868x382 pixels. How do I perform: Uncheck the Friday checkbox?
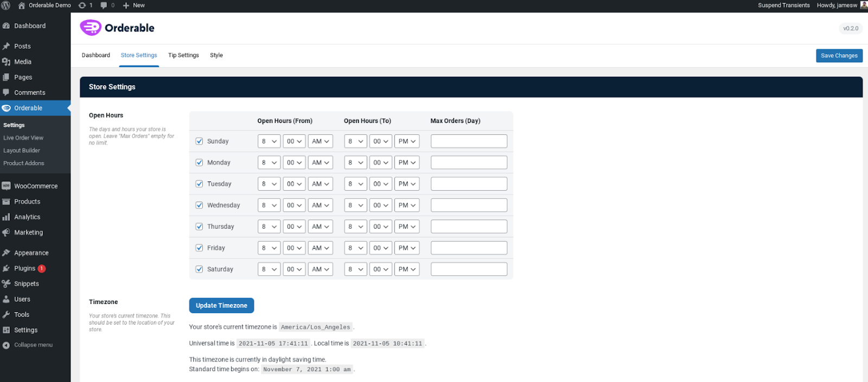[x=199, y=248]
